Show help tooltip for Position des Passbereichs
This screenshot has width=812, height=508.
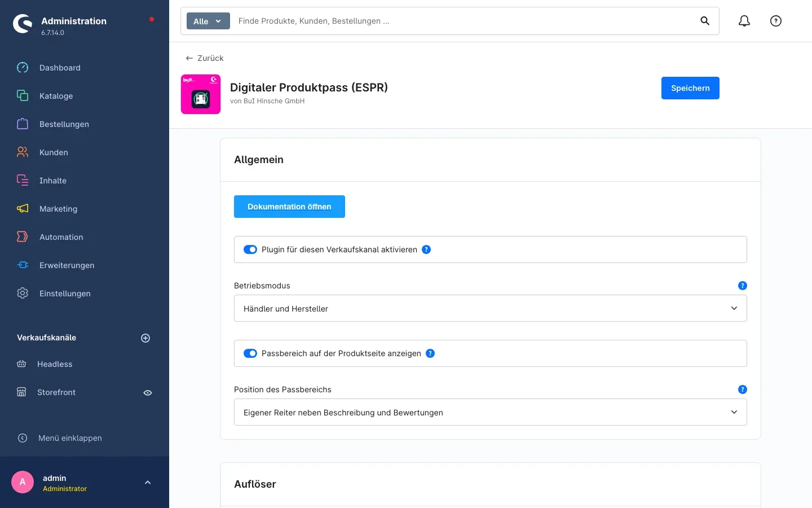click(743, 389)
